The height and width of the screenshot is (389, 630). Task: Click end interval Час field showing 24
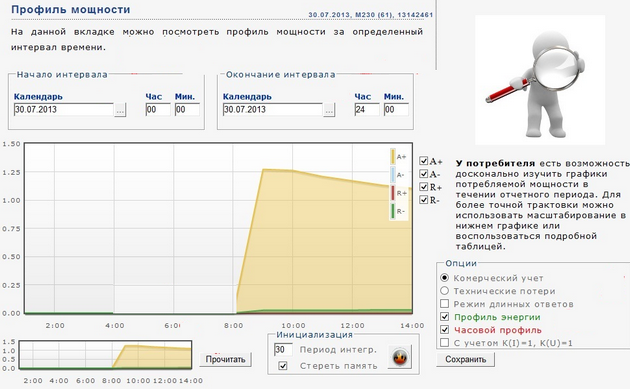[366, 109]
